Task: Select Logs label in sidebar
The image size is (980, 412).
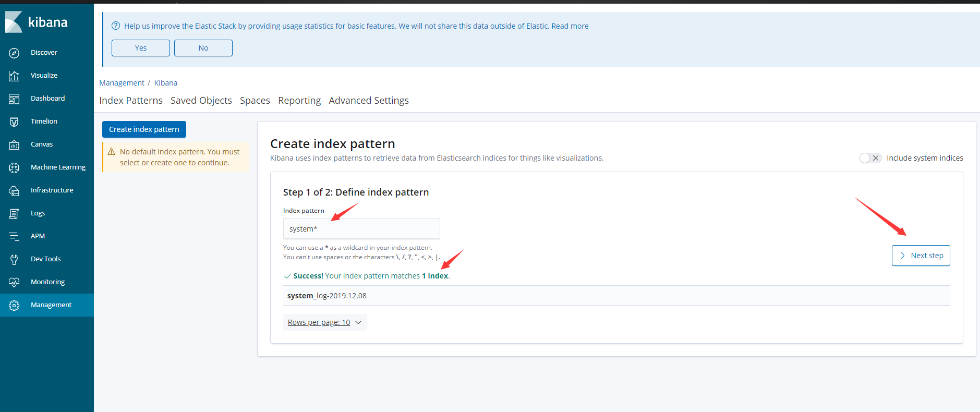Action: click(38, 213)
